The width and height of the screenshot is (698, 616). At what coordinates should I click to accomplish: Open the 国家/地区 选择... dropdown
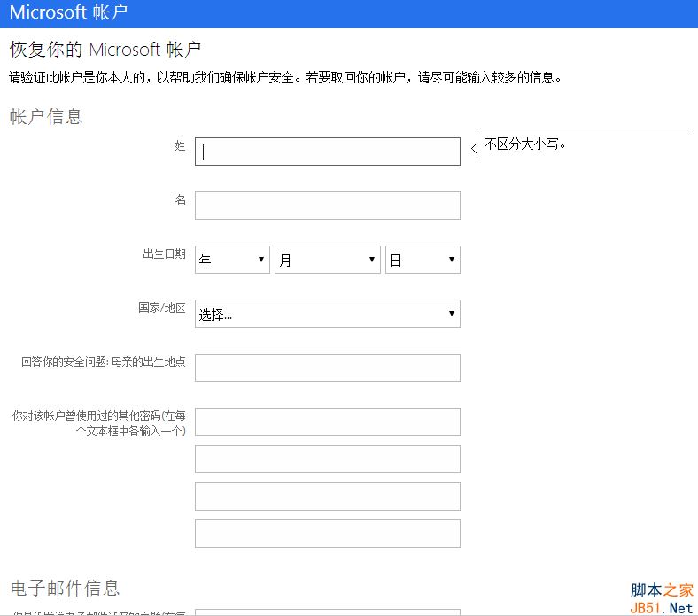[x=328, y=314]
